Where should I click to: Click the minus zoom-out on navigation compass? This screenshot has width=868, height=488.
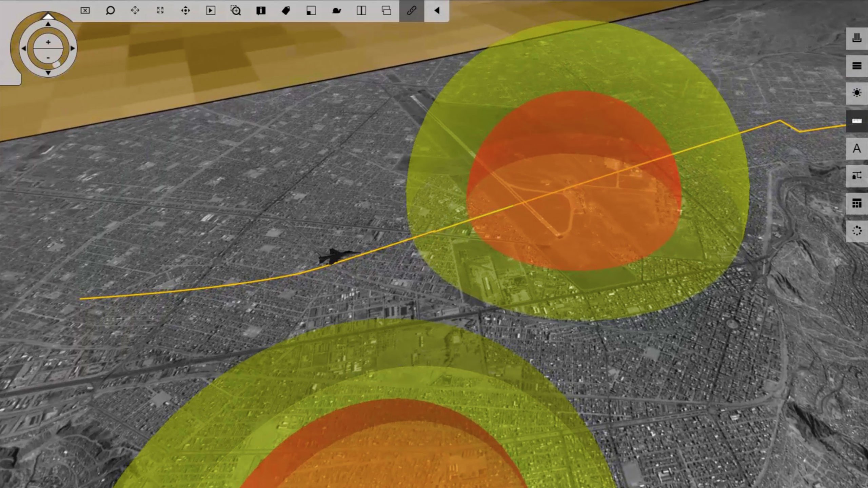48,58
